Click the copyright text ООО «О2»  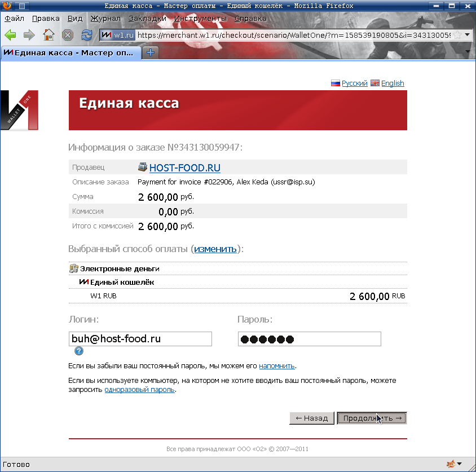coord(237,449)
